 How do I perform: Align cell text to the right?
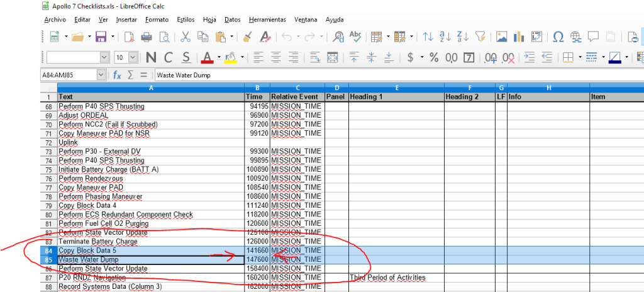point(293,57)
